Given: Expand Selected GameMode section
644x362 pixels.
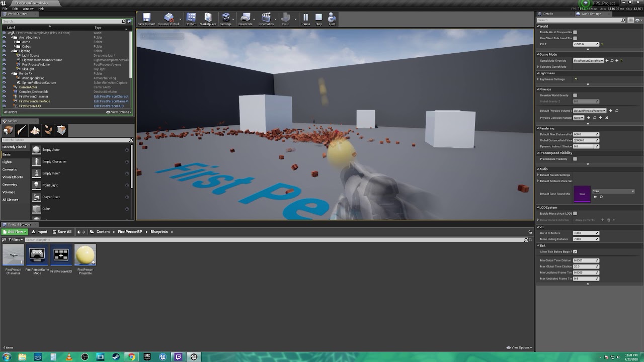Looking at the screenshot, I should (x=538, y=66).
